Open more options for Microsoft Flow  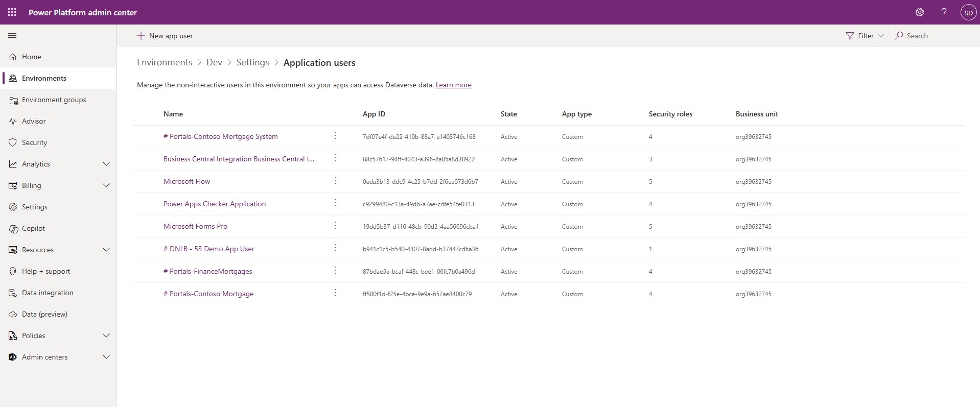click(335, 181)
